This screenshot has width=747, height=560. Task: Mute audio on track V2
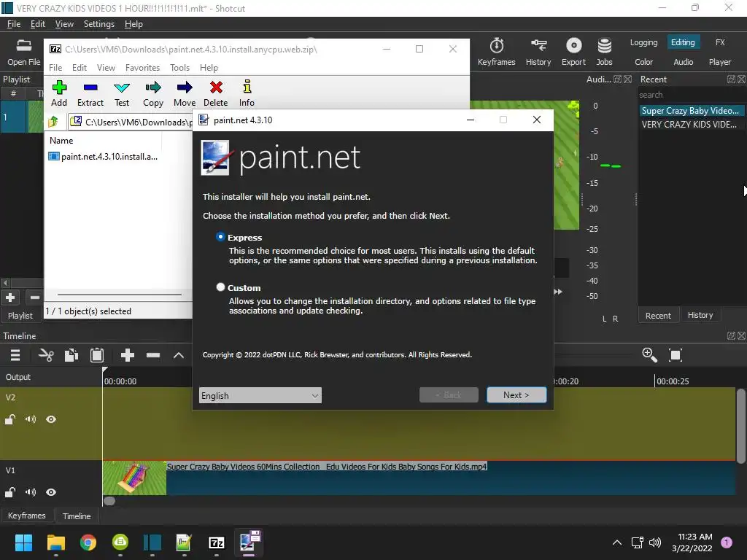(31, 419)
